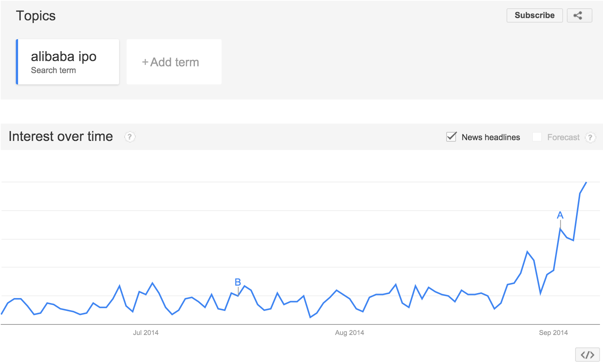The width and height of the screenshot is (603, 364).
Task: Click the Forecast label text
Action: (x=563, y=138)
